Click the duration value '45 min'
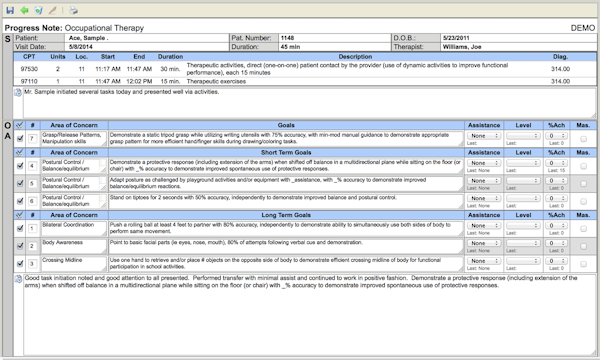The width and height of the screenshot is (600, 360). [290, 47]
